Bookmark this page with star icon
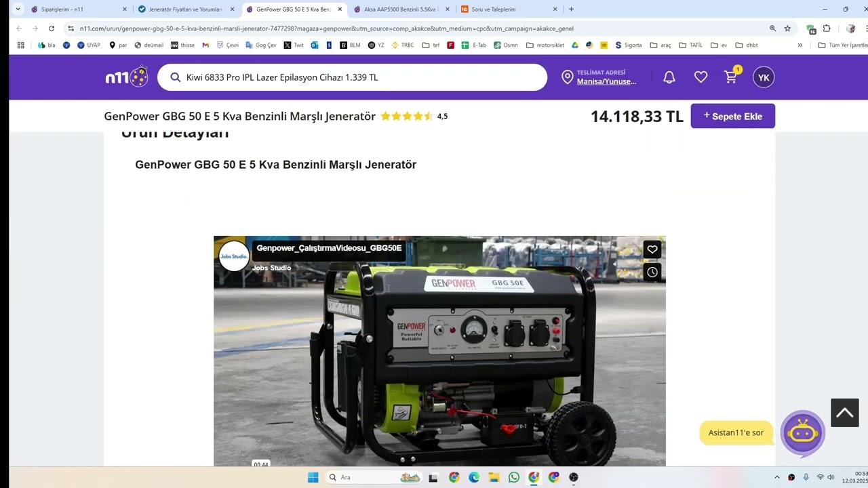 (x=787, y=28)
